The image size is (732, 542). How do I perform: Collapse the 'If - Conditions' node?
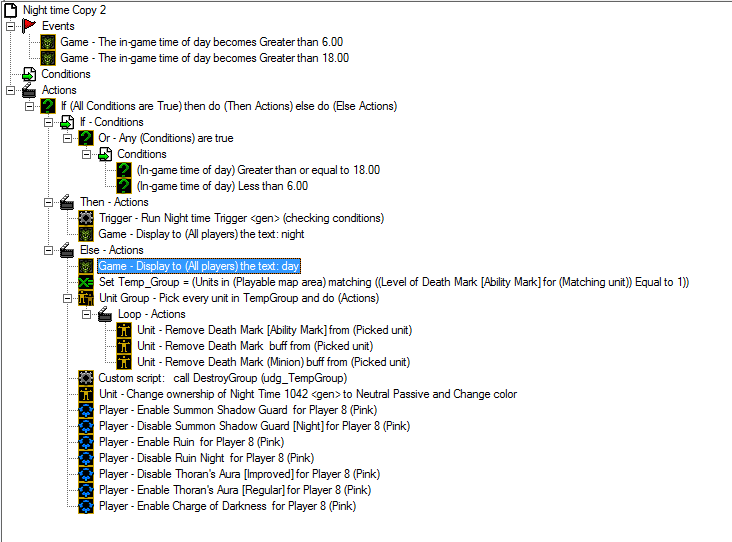pos(49,123)
